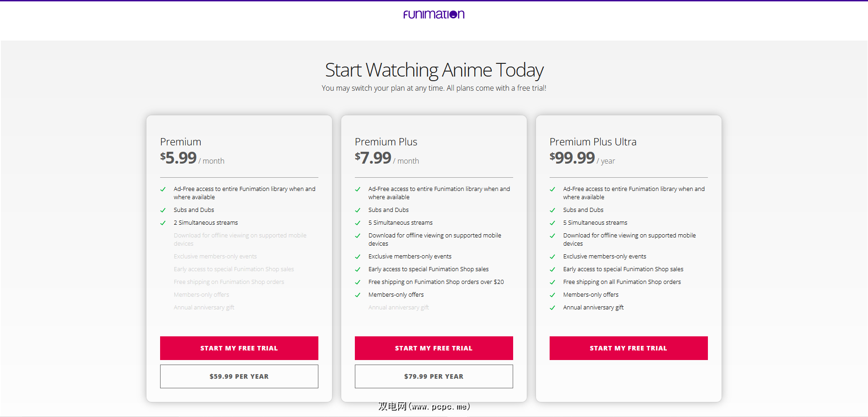Choose the $59.99 per year option

[239, 376]
